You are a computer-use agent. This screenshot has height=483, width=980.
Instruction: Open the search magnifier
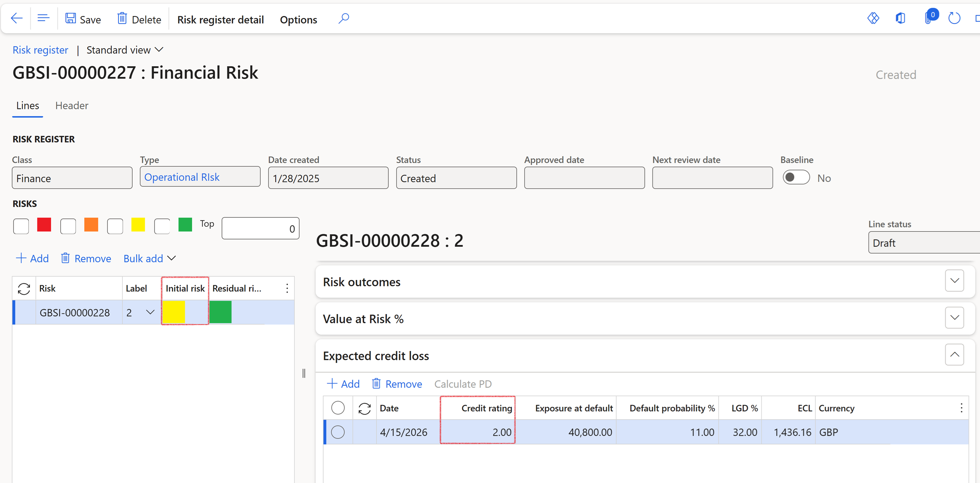343,18
